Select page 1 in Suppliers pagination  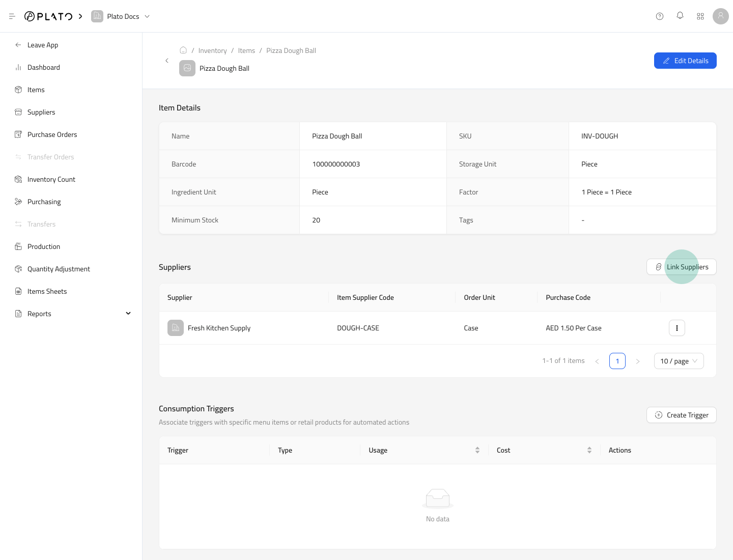pyautogui.click(x=617, y=361)
